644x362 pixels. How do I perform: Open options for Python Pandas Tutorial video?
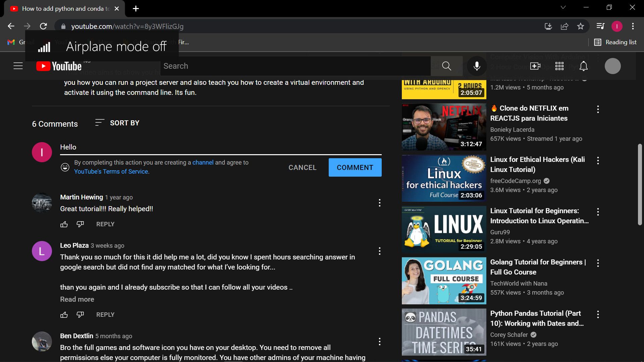(598, 314)
